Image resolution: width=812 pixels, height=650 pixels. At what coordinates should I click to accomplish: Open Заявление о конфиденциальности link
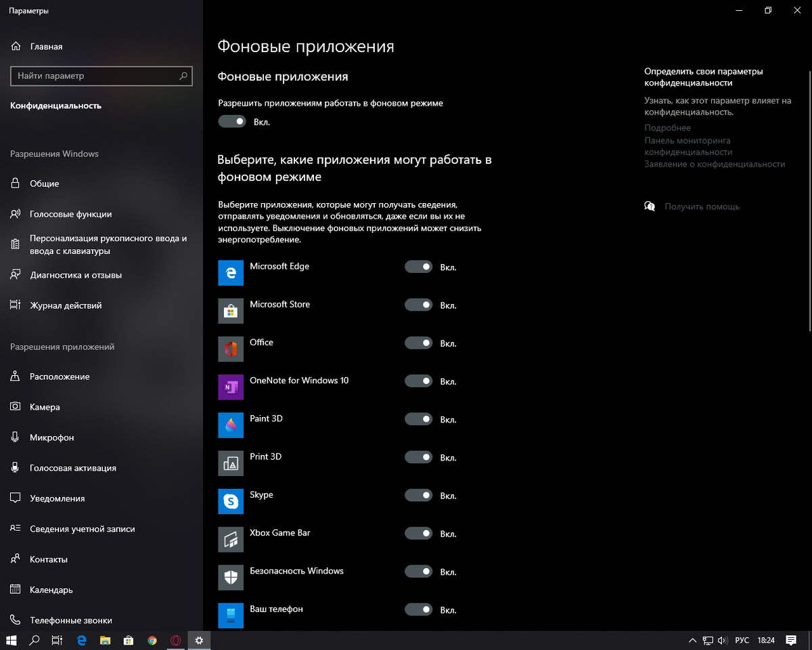pyautogui.click(x=715, y=165)
